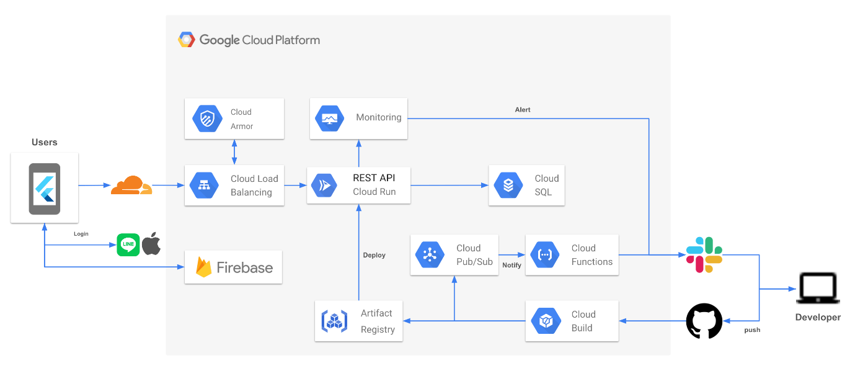Click the "Firebase" wordmark text

click(244, 267)
